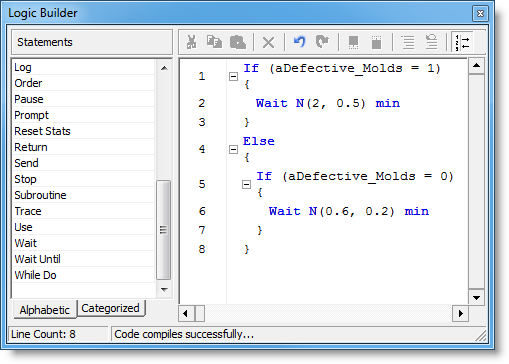Click the statements list scrollbar thumb
509x364 pixels.
(163, 230)
